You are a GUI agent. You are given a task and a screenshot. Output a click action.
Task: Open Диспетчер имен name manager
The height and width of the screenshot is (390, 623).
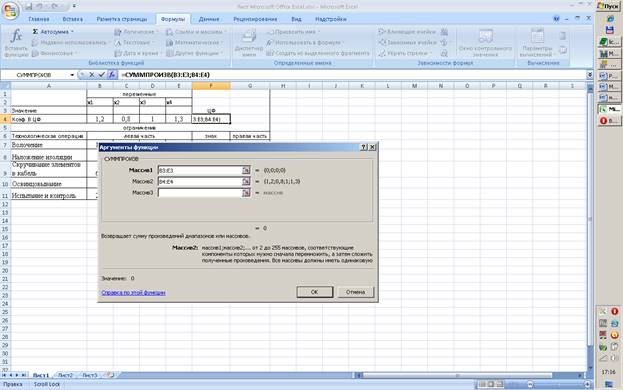coord(249,43)
